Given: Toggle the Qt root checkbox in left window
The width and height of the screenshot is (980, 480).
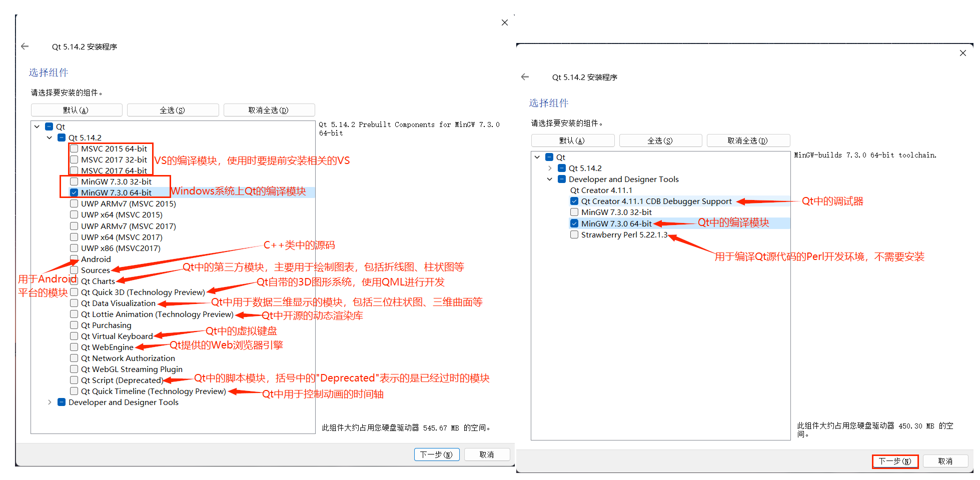Looking at the screenshot, I should (x=49, y=126).
